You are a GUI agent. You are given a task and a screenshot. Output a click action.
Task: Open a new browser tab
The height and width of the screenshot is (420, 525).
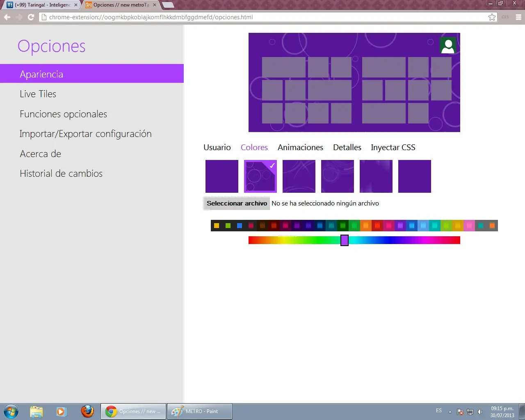tap(168, 5)
